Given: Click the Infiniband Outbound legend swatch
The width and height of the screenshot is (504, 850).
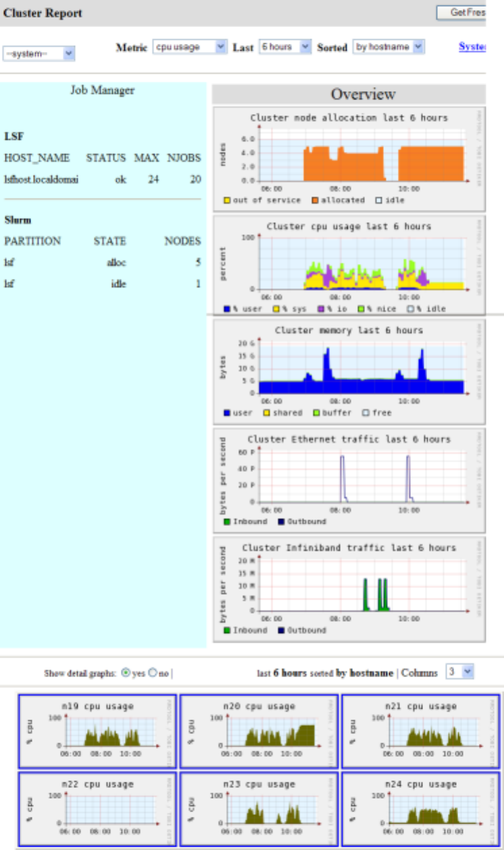Looking at the screenshot, I should click(x=281, y=630).
